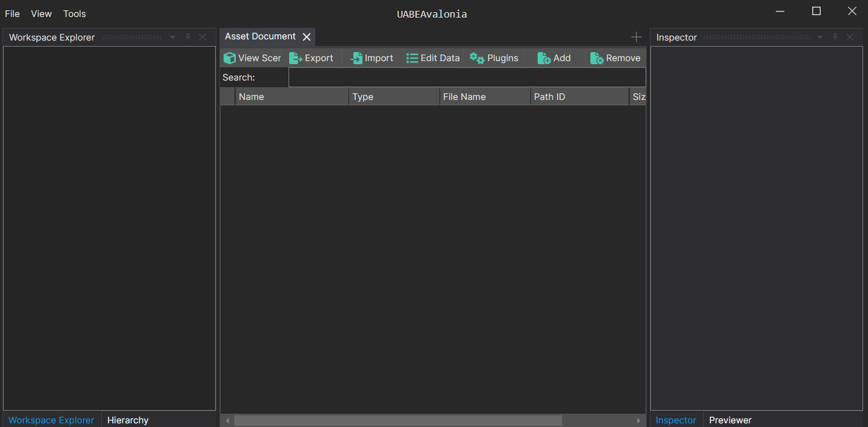Open Inspector panel dropdown arrow
Viewport: 868px width, 427px height.
point(820,38)
